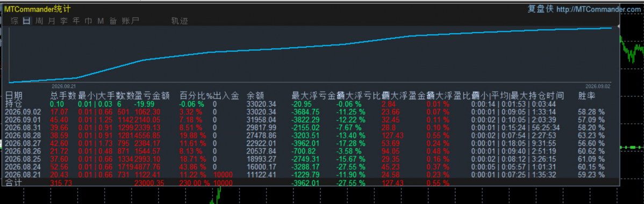644x204 pixels.
Task: Click the 合计 totals row label
Action: [14, 183]
